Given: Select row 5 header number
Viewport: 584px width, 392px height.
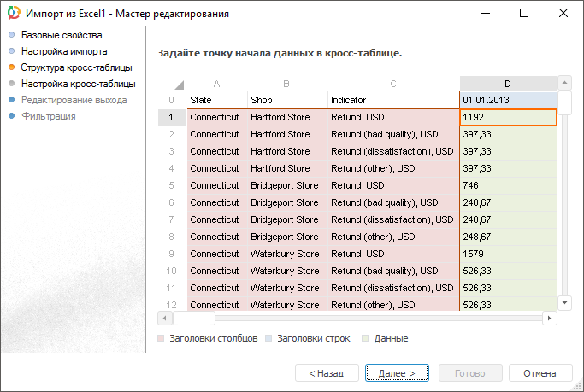Looking at the screenshot, I should pyautogui.click(x=172, y=185).
